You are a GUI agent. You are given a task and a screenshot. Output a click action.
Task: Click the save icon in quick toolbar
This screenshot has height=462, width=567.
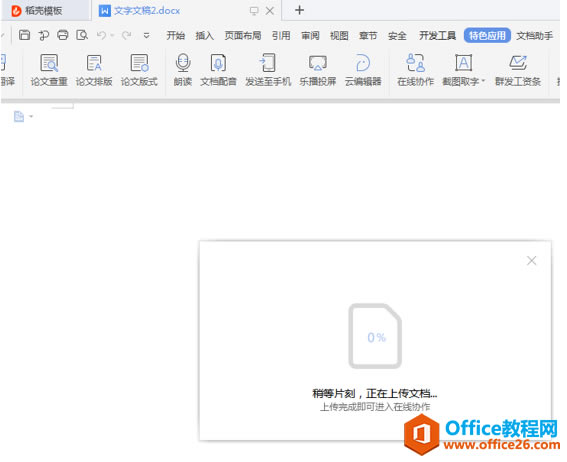tap(25, 35)
